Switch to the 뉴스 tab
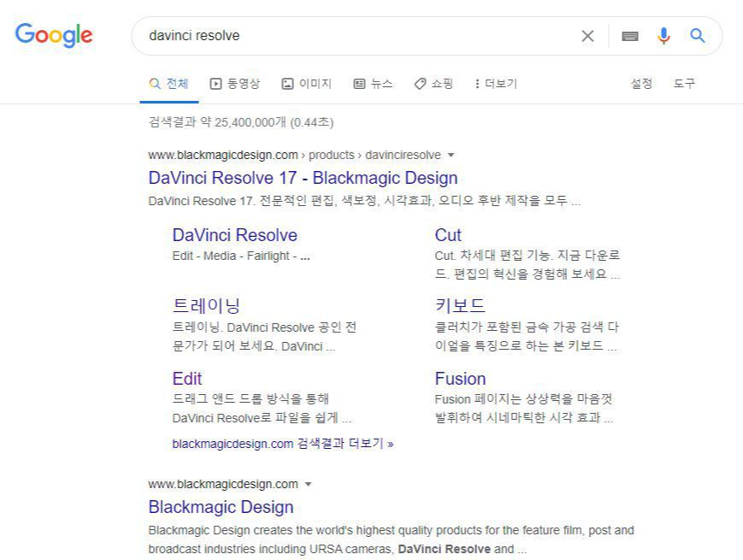Viewport: 743px width, 560px height. coord(374,84)
